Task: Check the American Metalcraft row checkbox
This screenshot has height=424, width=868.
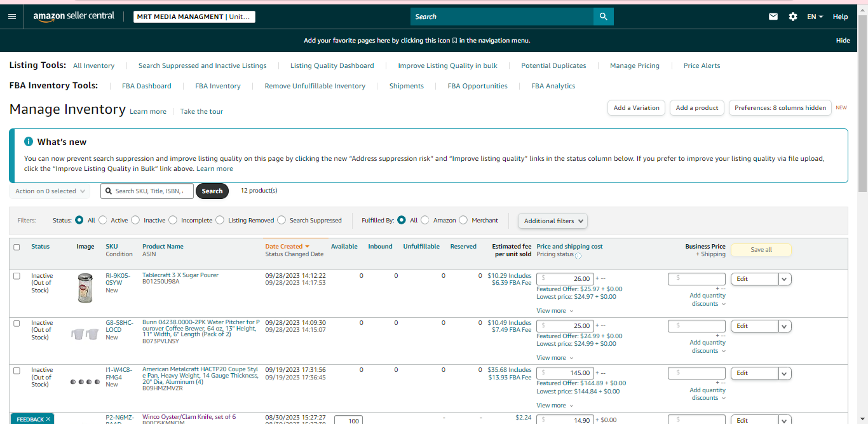Action: click(x=17, y=370)
